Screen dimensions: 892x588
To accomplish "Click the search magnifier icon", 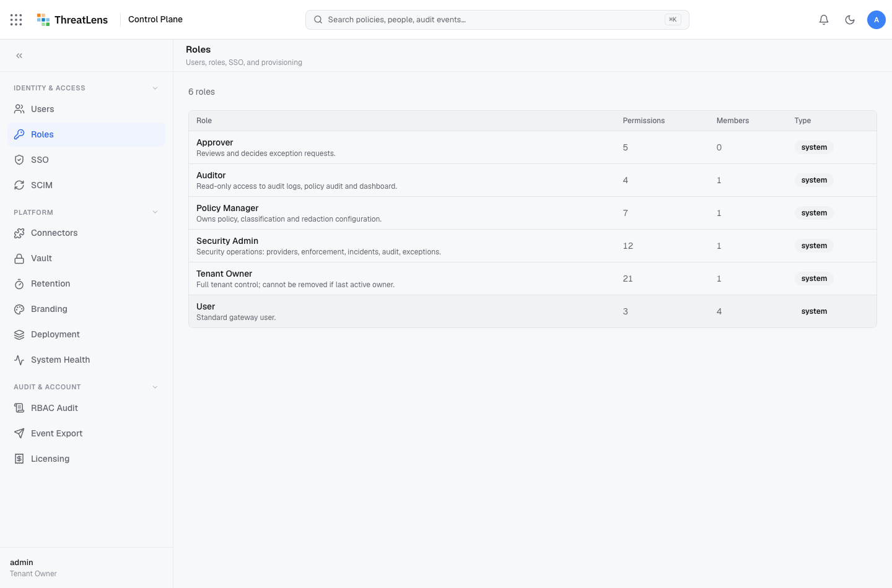I will (x=318, y=20).
